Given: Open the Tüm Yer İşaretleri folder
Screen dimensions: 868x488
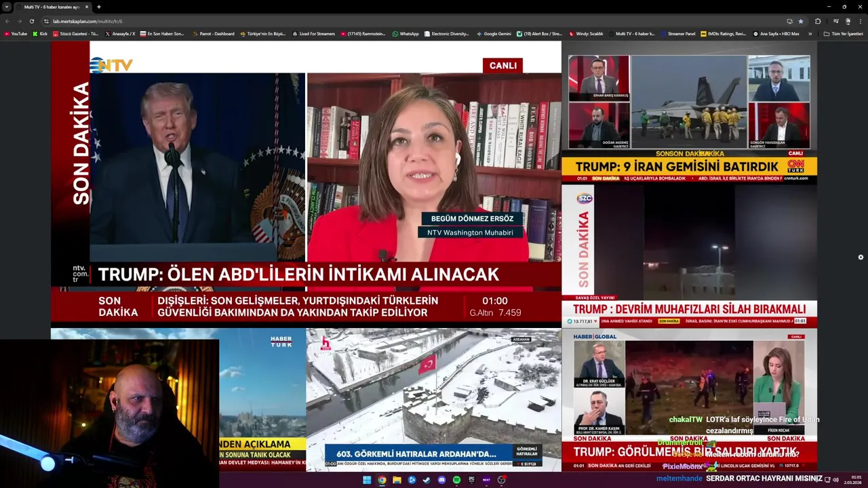Looking at the screenshot, I should (x=843, y=33).
